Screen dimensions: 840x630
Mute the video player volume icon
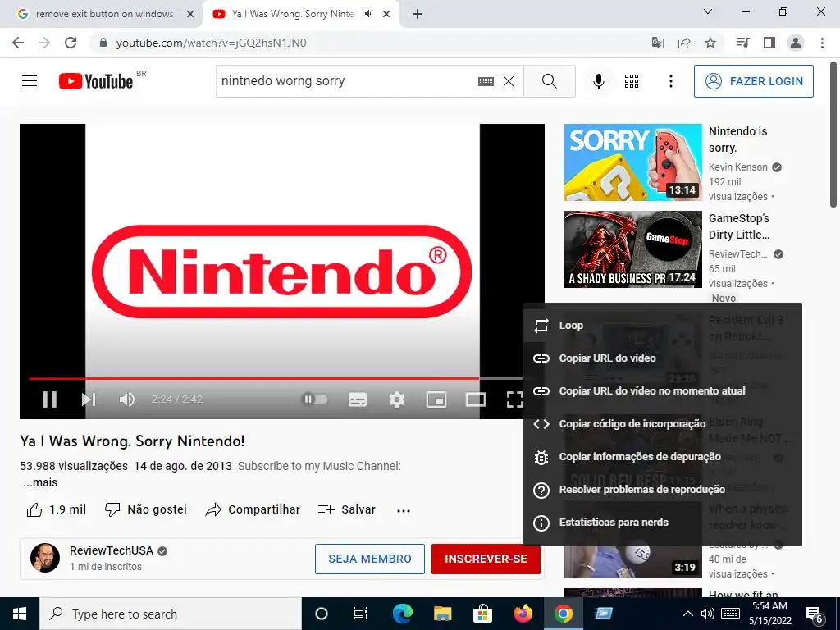click(127, 399)
